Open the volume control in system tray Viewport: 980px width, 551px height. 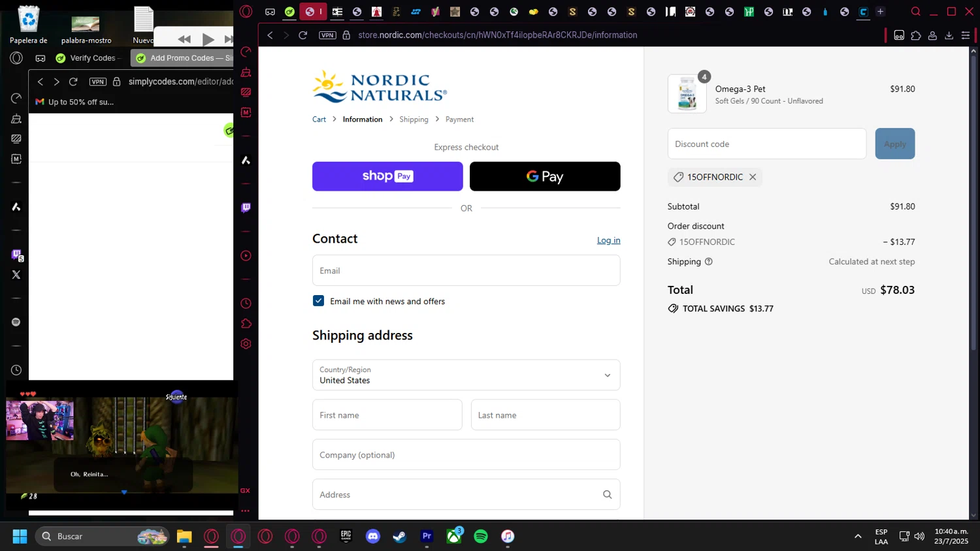coord(919,537)
